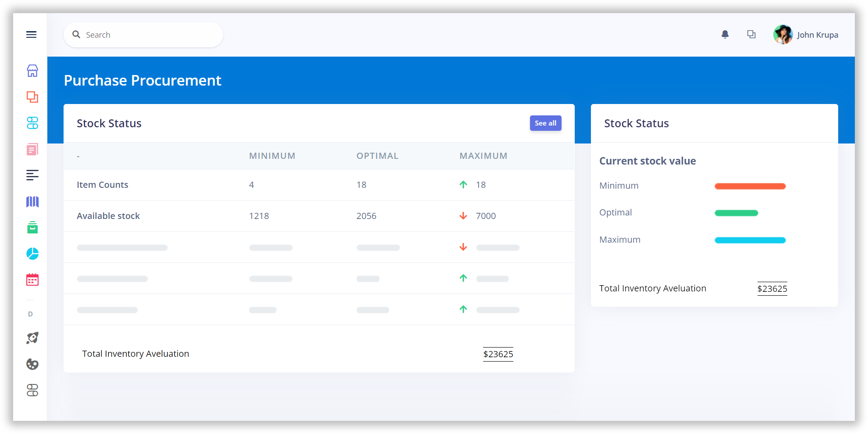868x434 pixels.
Task: Open the palette sidebar icon
Action: (32, 364)
